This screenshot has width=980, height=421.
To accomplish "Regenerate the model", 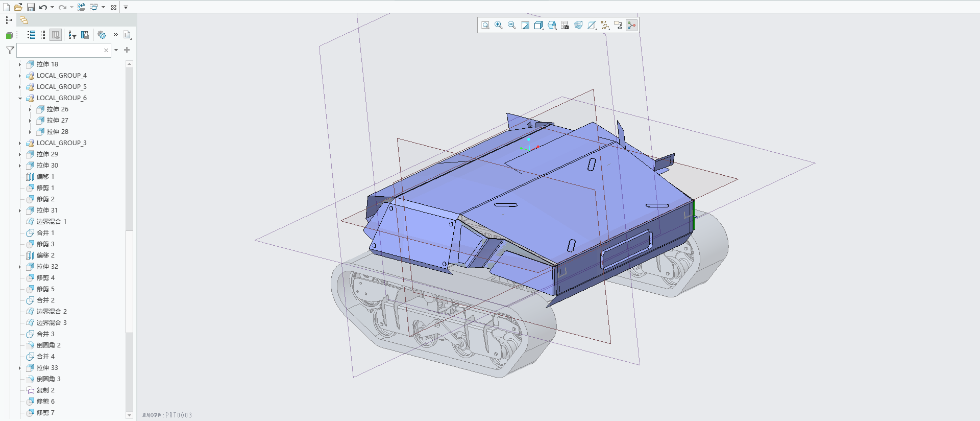I will coord(81,7).
